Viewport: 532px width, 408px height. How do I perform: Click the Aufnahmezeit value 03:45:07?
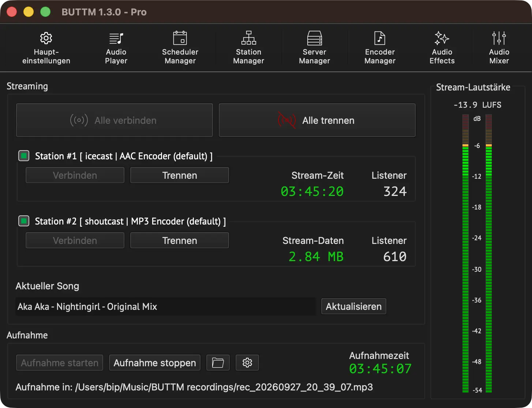pyautogui.click(x=381, y=368)
